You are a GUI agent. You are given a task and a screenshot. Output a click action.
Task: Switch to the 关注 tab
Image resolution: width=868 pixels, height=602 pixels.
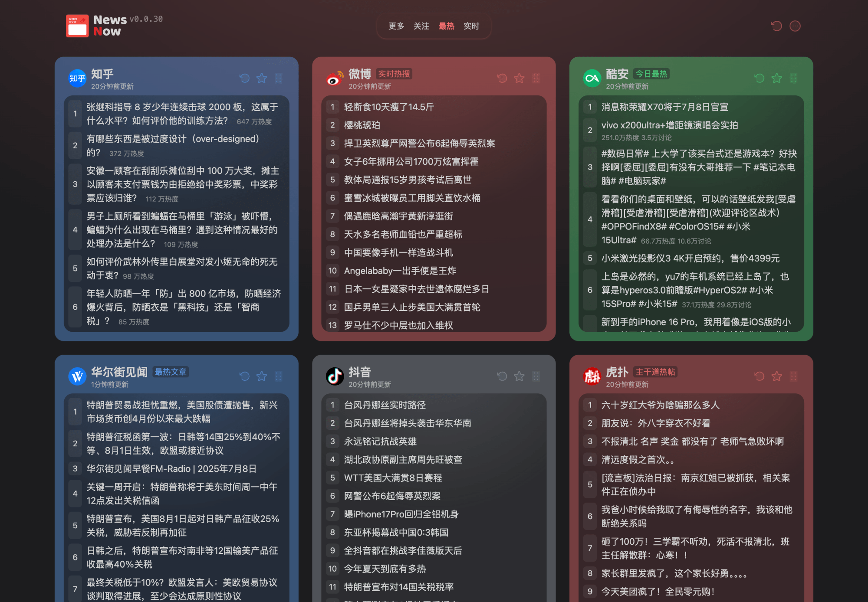421,26
